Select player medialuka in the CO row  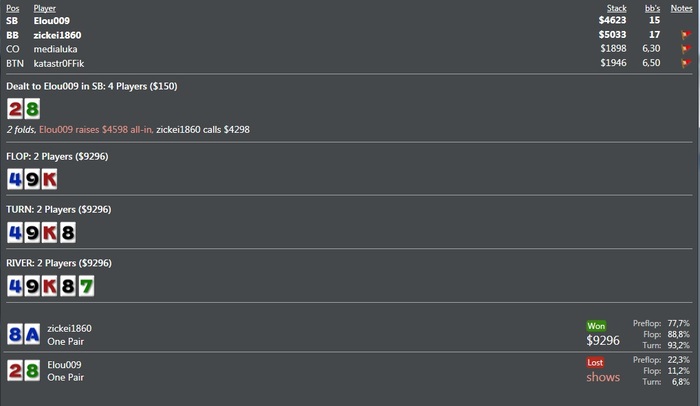[x=55, y=49]
